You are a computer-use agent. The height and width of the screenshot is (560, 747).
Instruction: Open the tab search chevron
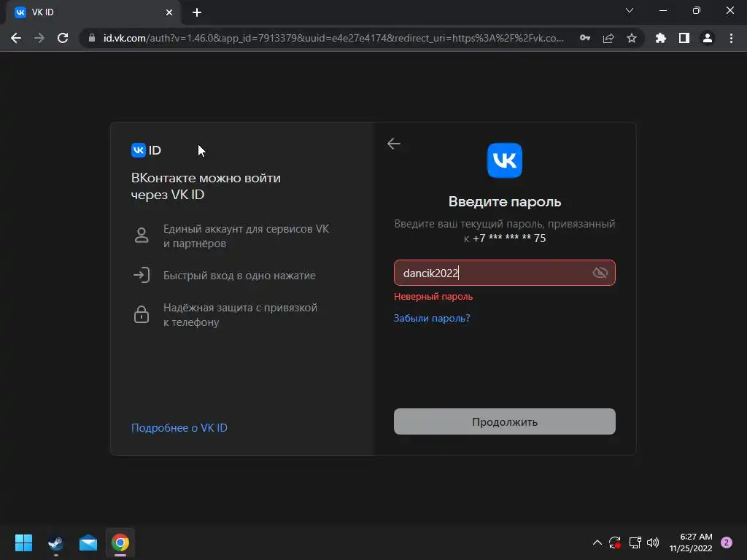pyautogui.click(x=630, y=10)
